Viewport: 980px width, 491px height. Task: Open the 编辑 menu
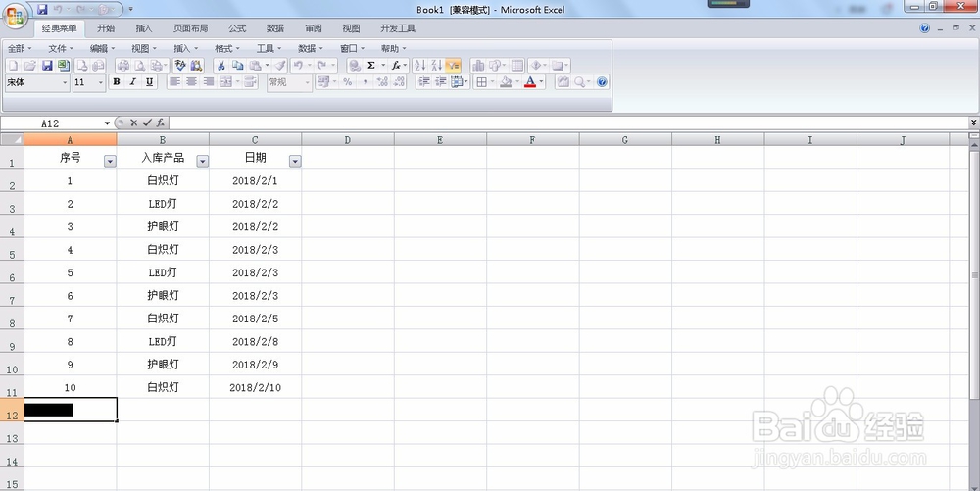[102, 48]
